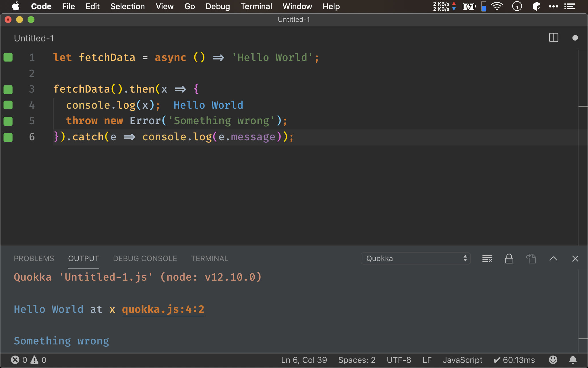This screenshot has height=368, width=588.
Task: Click the green coverage indicator on line 5
Action: [x=8, y=121]
